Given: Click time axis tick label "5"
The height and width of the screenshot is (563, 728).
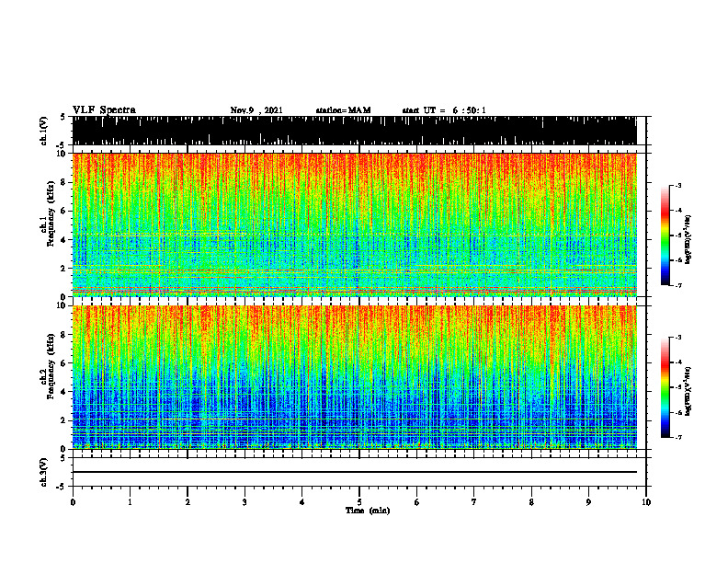Looking at the screenshot, I should (x=359, y=502).
